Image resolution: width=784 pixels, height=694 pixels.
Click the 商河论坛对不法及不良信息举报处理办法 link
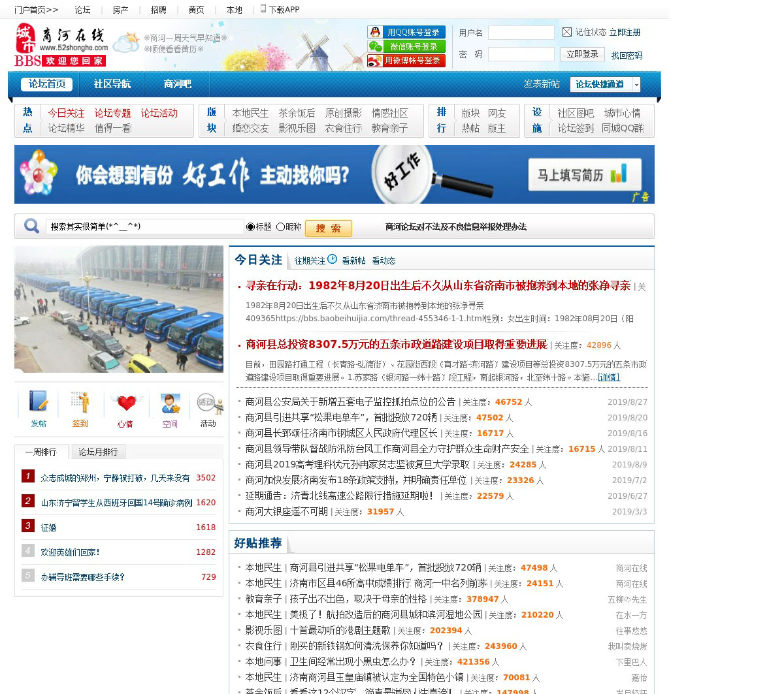[x=455, y=227]
